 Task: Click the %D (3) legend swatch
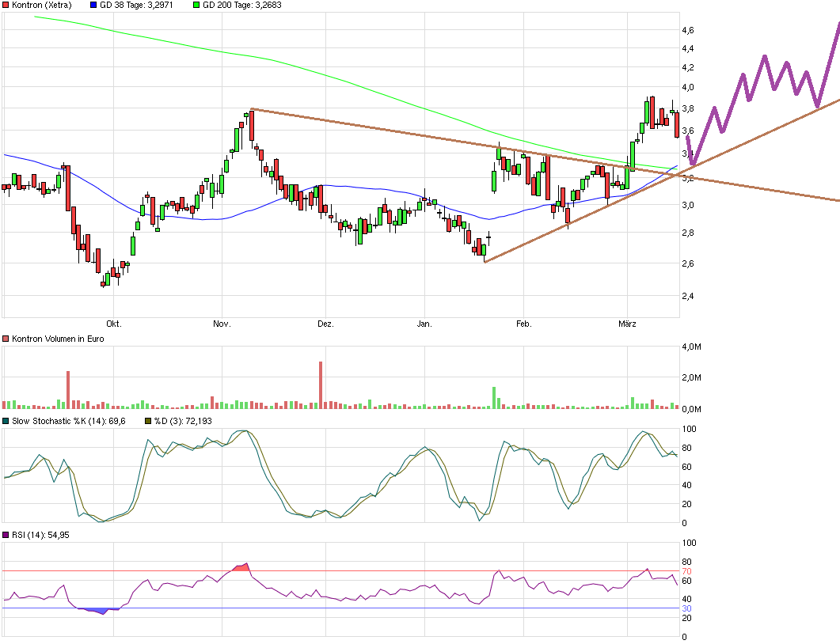click(x=147, y=421)
